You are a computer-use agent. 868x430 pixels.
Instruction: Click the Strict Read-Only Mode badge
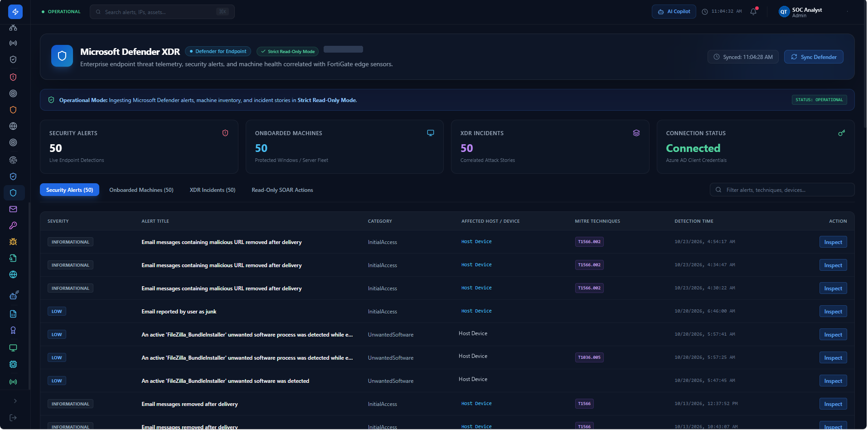click(287, 52)
